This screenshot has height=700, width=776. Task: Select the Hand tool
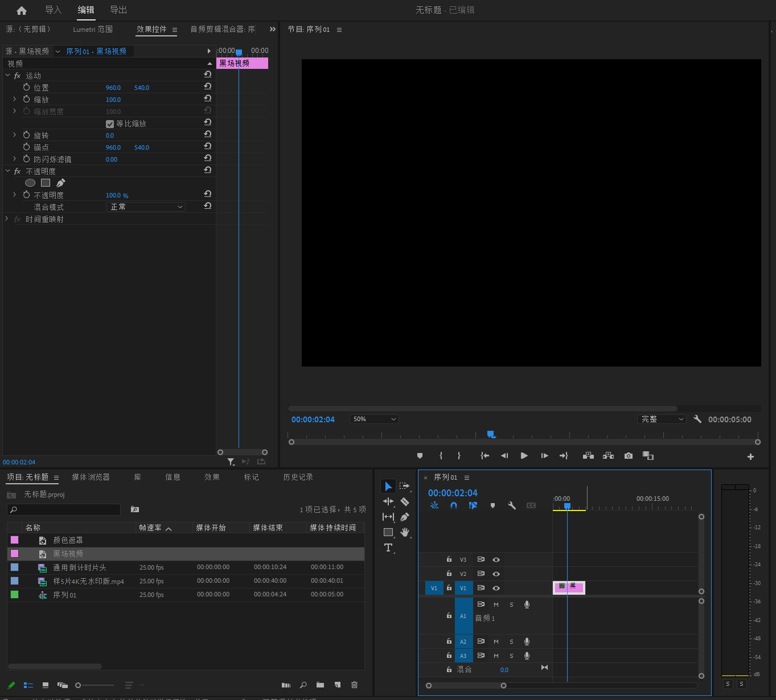[x=405, y=532]
